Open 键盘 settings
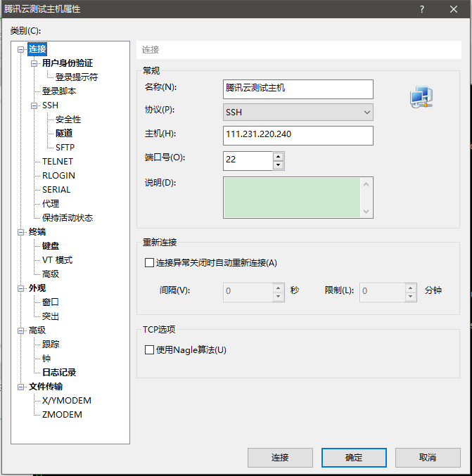 click(x=51, y=246)
